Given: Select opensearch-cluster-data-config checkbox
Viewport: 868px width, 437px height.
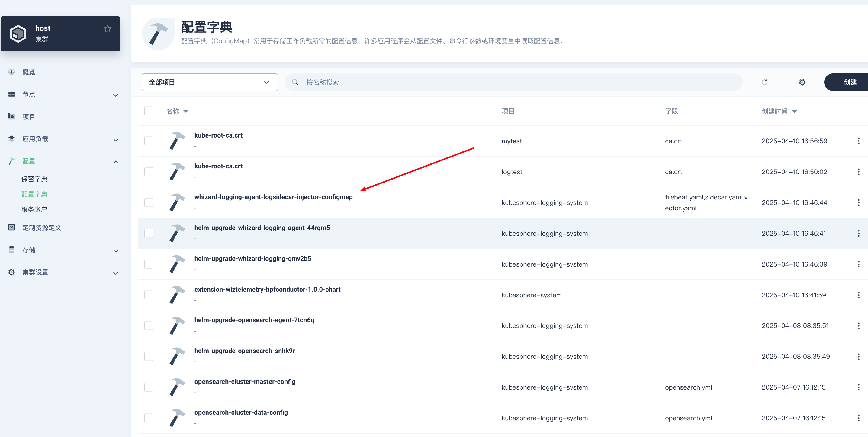Looking at the screenshot, I should 149,418.
